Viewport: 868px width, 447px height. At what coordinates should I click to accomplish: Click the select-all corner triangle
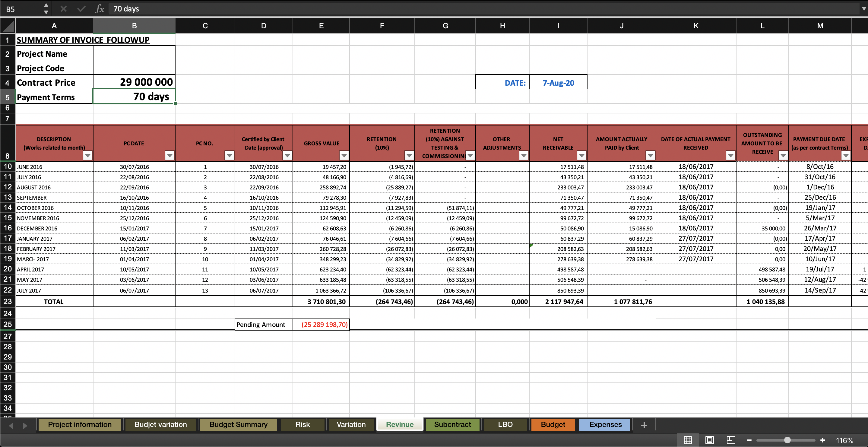click(8, 26)
